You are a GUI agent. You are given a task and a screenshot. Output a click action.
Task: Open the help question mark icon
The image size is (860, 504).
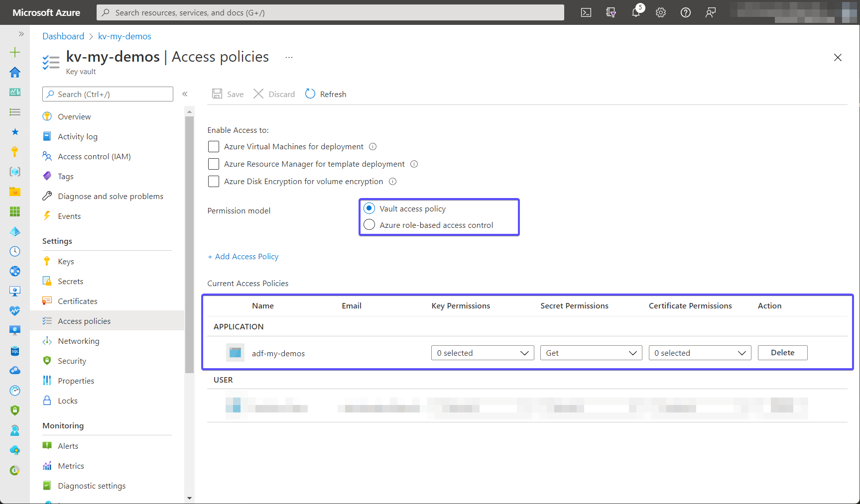coord(686,12)
